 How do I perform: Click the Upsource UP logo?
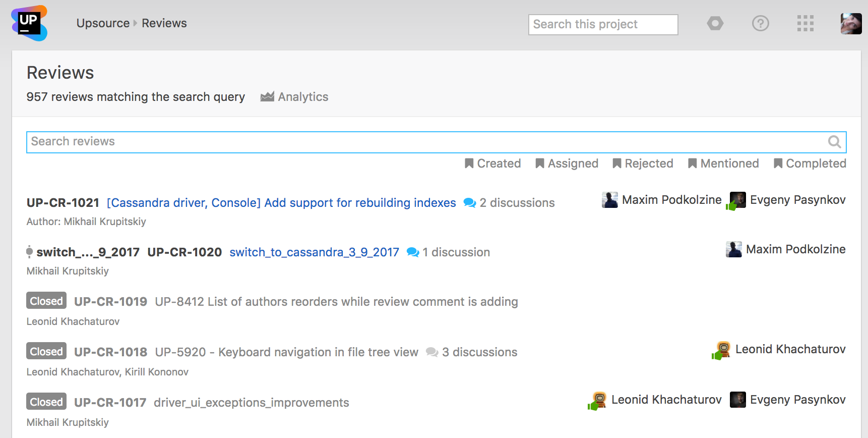coord(29,23)
